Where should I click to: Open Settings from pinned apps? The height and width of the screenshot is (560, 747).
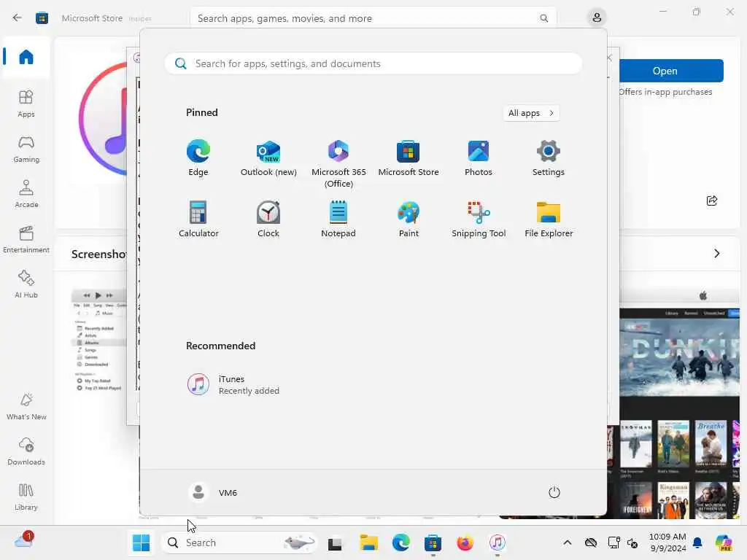pos(549,158)
